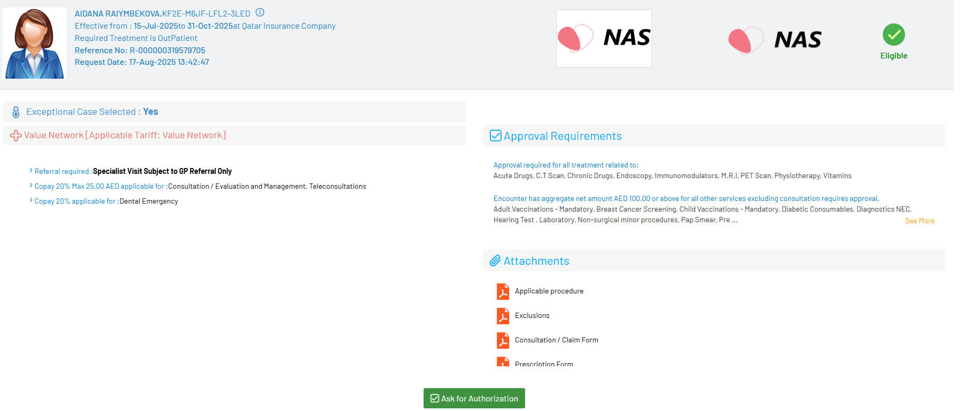Click the white boxed NAS logo
This screenshot has width=980, height=411.
pos(604,38)
